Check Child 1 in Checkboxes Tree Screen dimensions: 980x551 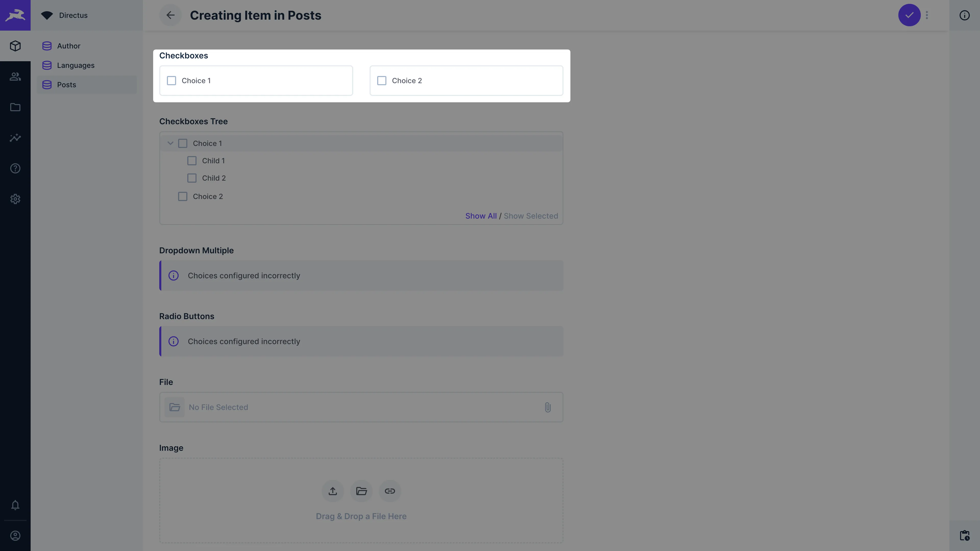pos(192,160)
